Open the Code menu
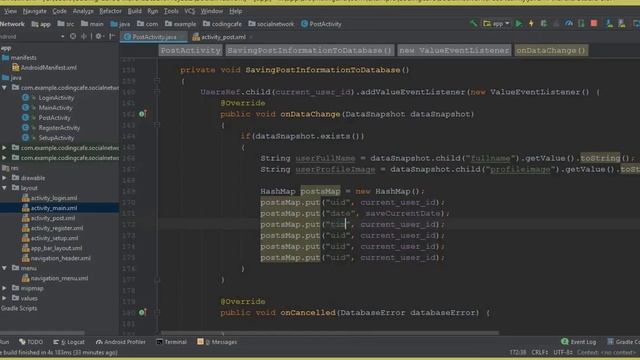640x360 pixels. point(59,11)
